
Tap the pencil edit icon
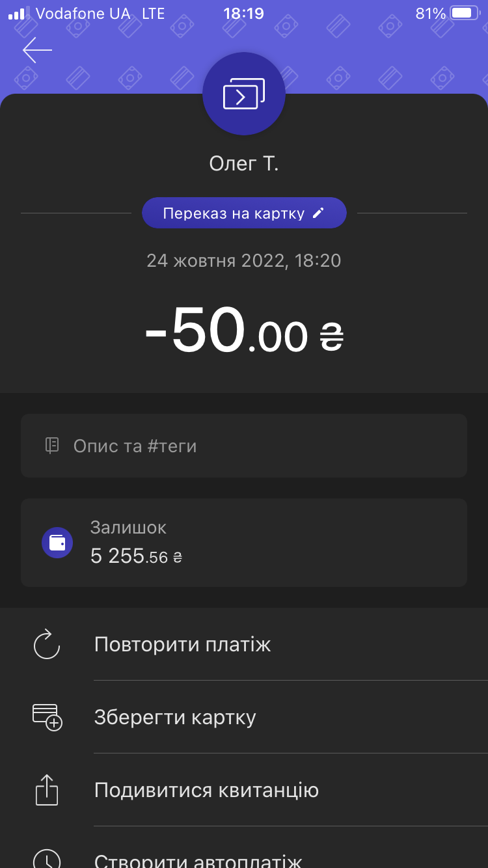[x=318, y=213]
